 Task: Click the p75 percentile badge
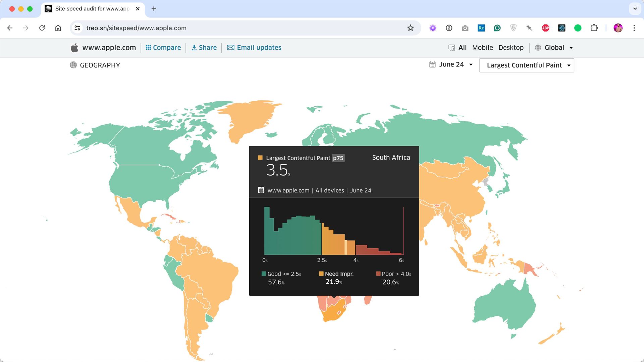338,158
